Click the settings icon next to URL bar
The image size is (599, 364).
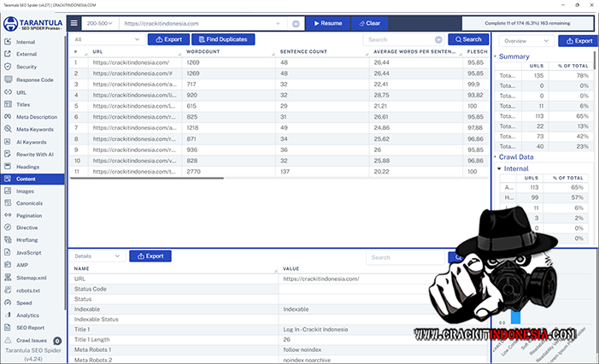(296, 24)
